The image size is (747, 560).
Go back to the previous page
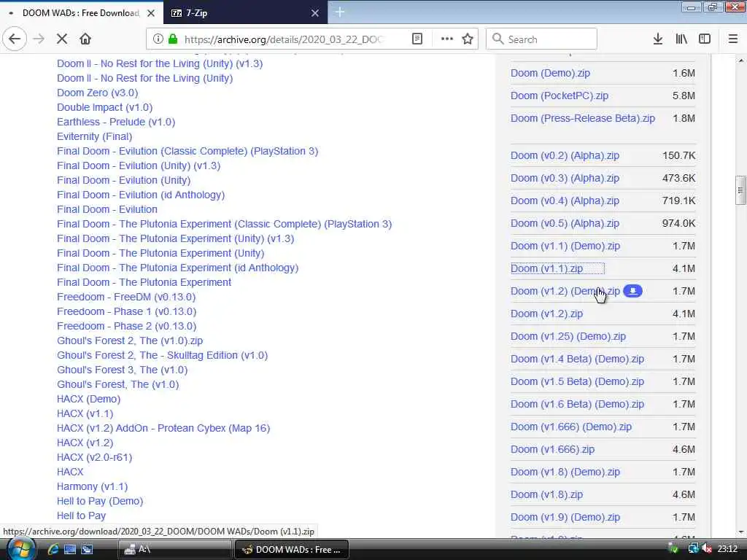click(x=15, y=39)
